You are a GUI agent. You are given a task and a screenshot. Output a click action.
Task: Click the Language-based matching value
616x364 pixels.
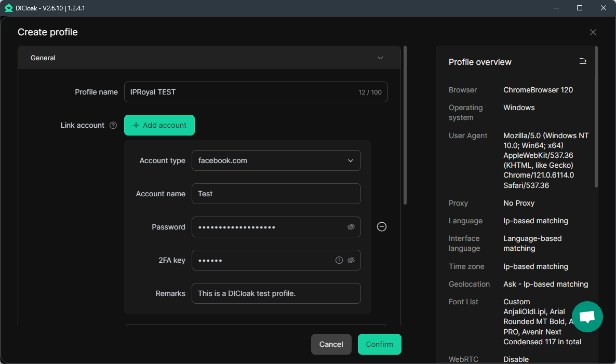(532, 244)
